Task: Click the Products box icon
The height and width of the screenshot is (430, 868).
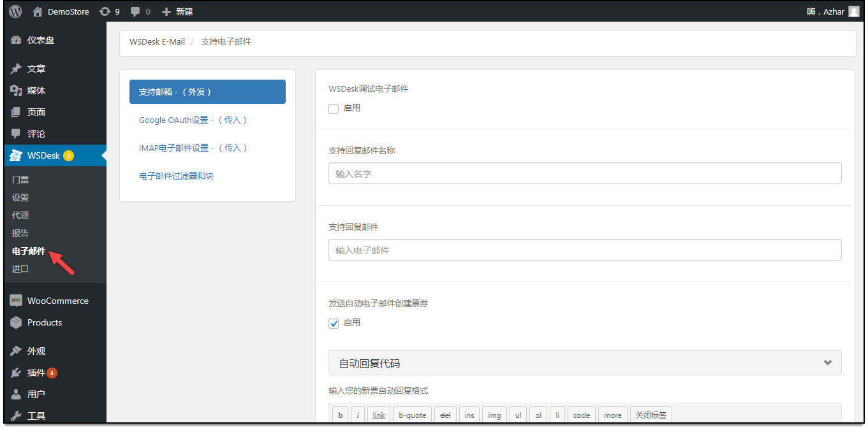Action: 17,322
